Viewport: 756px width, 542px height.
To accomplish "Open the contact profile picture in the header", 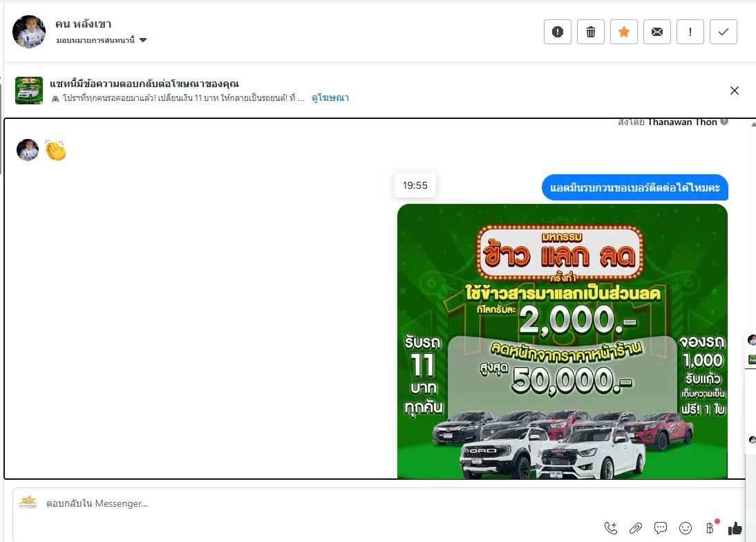I will tap(29, 32).
